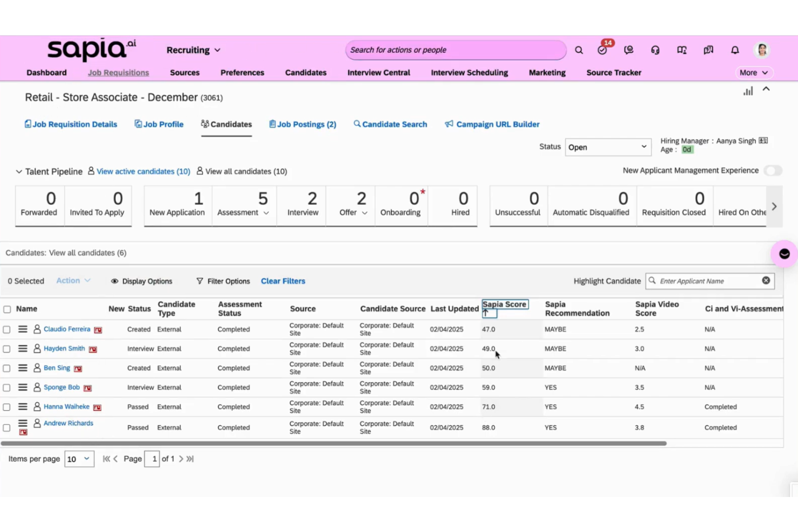Click the red resume icon beside Ben Sing

78,369
